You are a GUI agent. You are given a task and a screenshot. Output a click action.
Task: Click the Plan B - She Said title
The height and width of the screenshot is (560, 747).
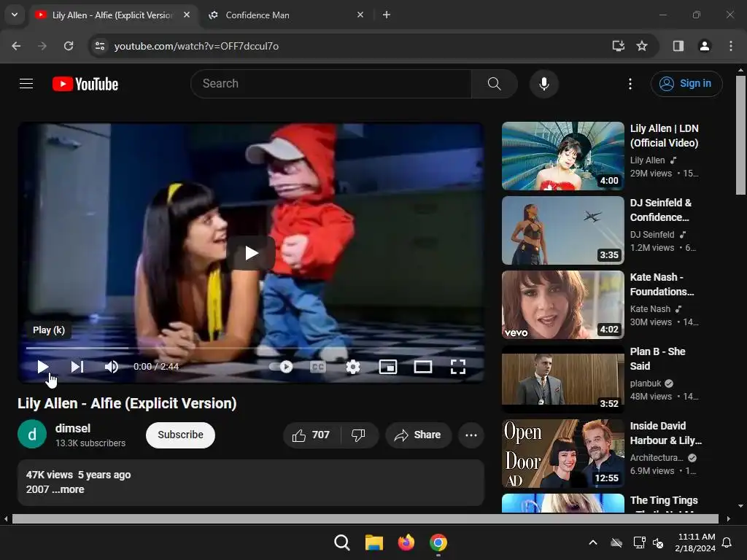pos(657,359)
